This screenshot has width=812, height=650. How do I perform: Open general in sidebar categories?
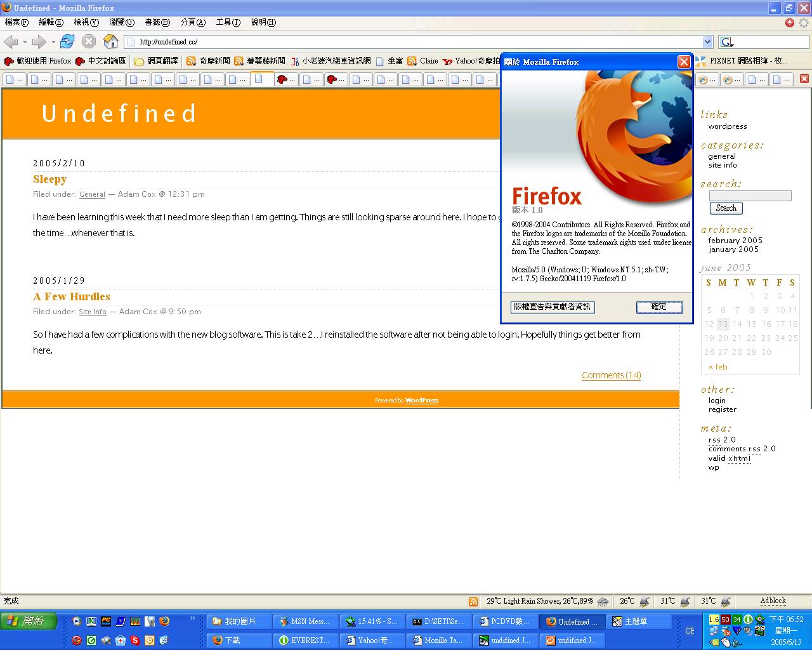(x=722, y=156)
